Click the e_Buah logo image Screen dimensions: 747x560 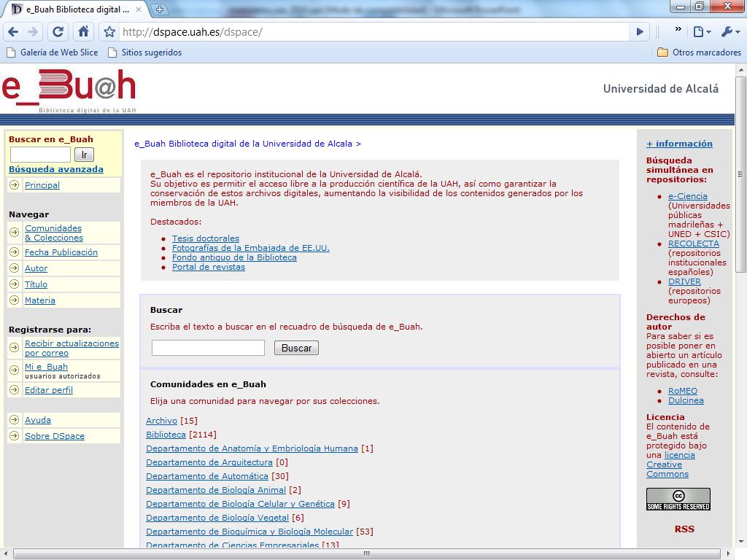69,90
